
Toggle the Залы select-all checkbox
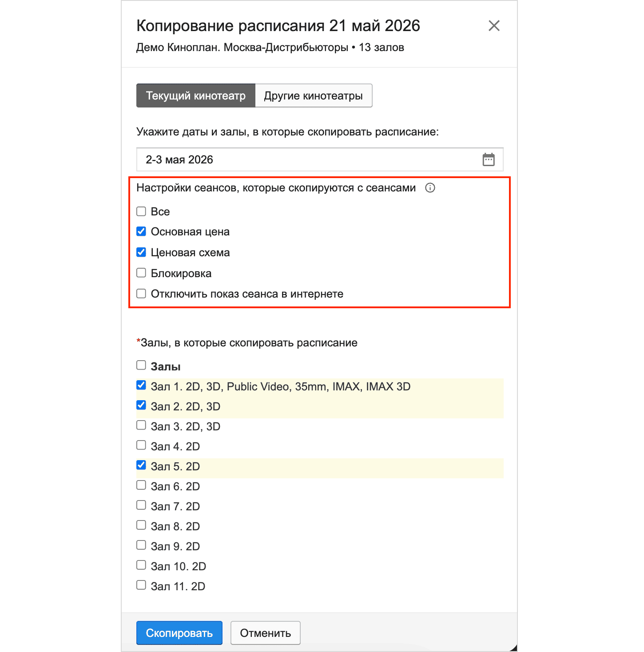point(141,365)
